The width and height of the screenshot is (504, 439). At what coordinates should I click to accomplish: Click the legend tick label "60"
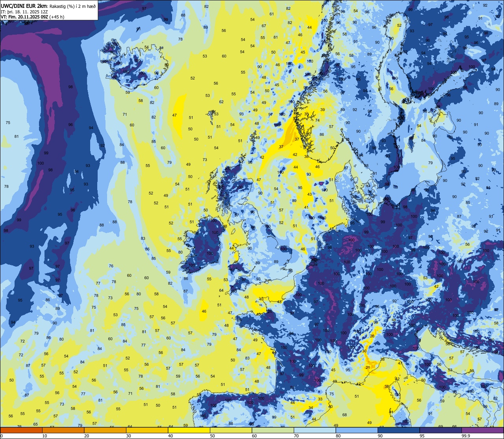tap(254, 436)
